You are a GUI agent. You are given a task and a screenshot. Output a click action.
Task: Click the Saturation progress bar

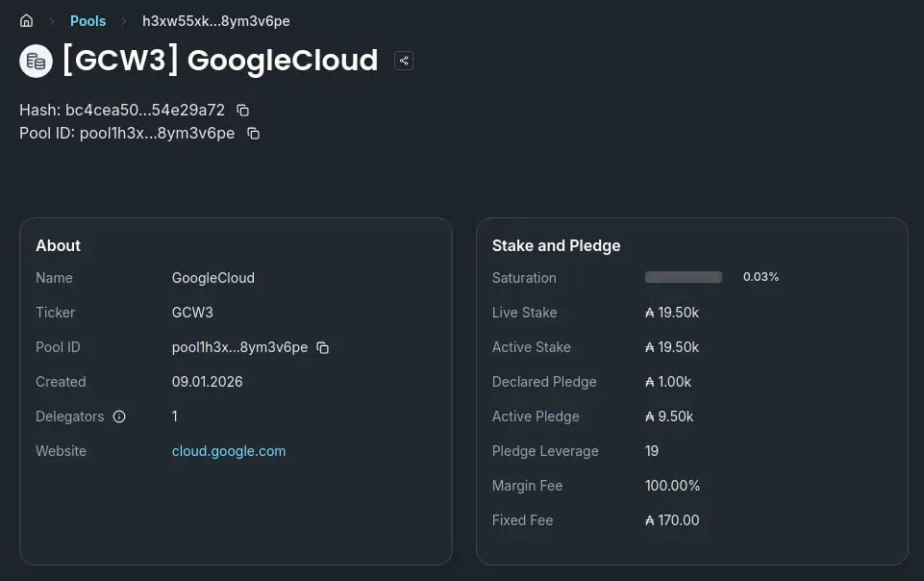click(684, 277)
